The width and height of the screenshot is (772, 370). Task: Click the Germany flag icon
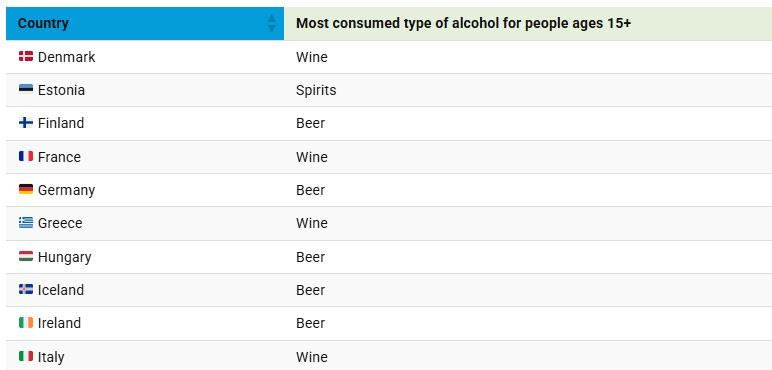point(26,189)
